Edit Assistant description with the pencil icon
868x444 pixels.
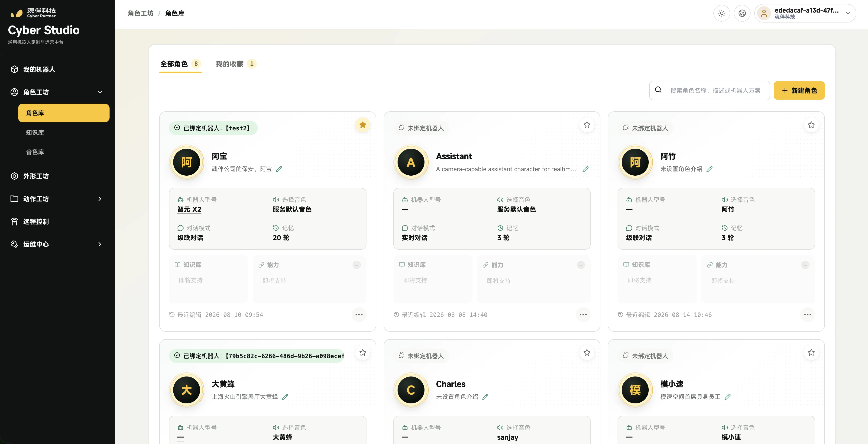tap(586, 169)
